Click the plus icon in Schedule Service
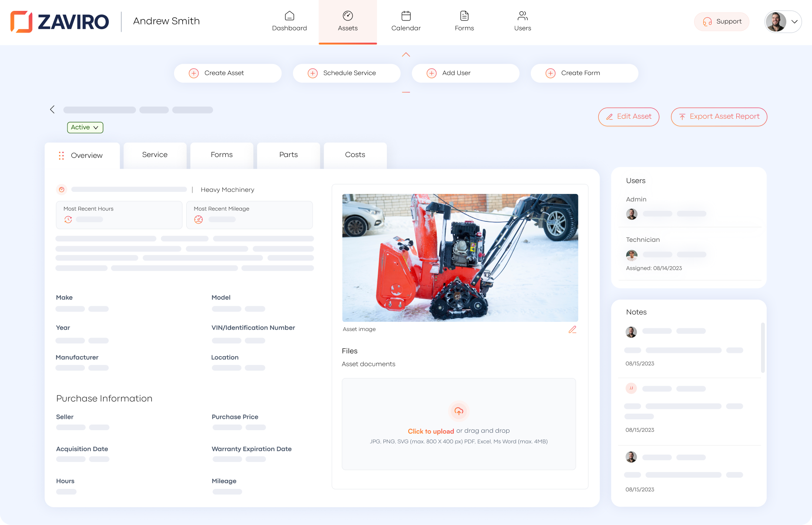The image size is (812, 525). [x=312, y=73]
